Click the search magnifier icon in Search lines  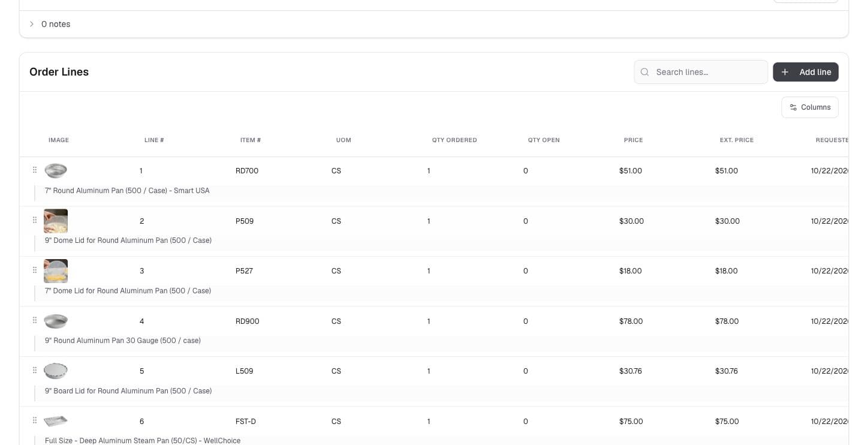(645, 72)
